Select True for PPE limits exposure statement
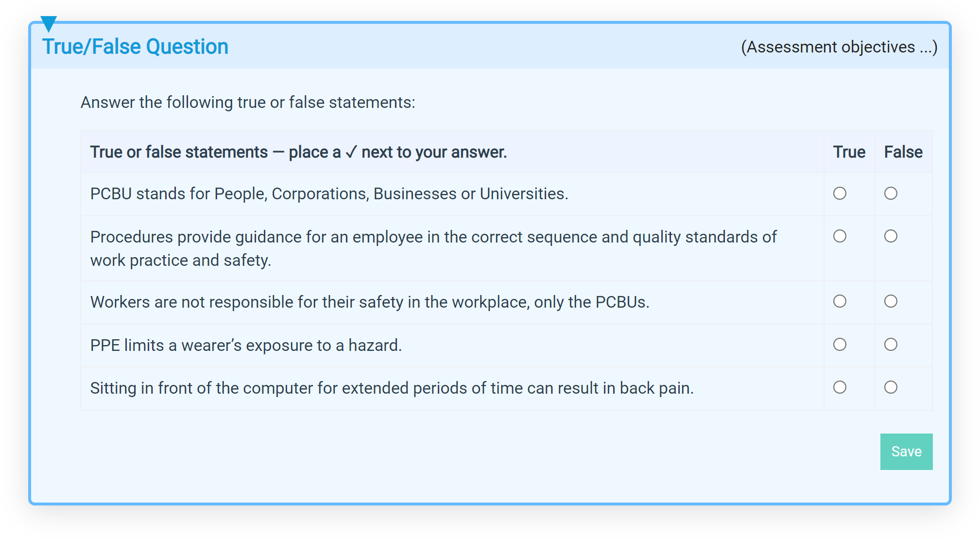The image size is (980, 539). coord(840,345)
